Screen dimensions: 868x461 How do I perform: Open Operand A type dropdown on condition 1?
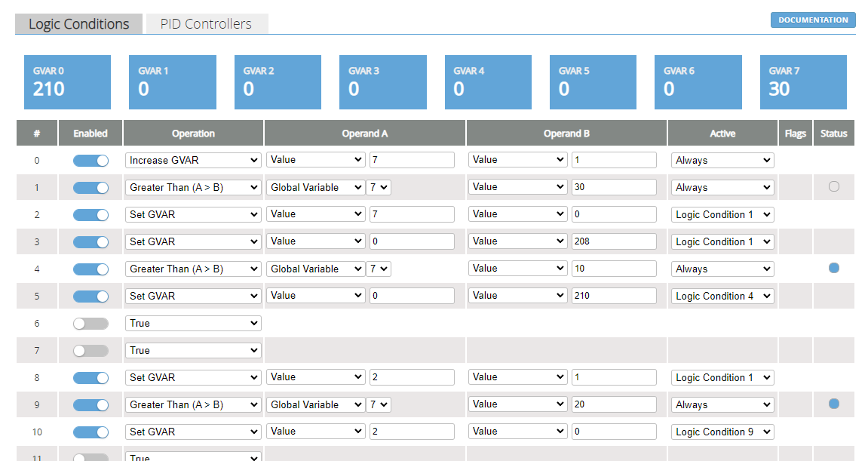(x=315, y=187)
